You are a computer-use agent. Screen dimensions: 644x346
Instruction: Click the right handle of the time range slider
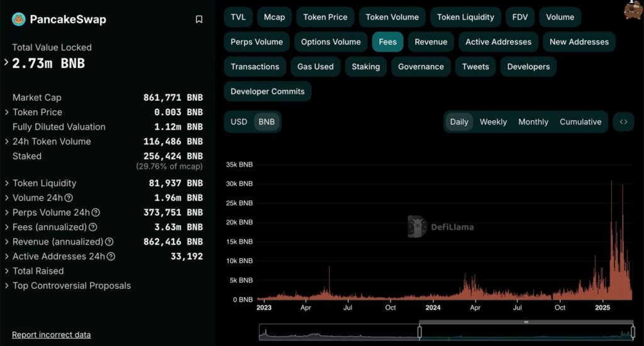tap(633, 332)
